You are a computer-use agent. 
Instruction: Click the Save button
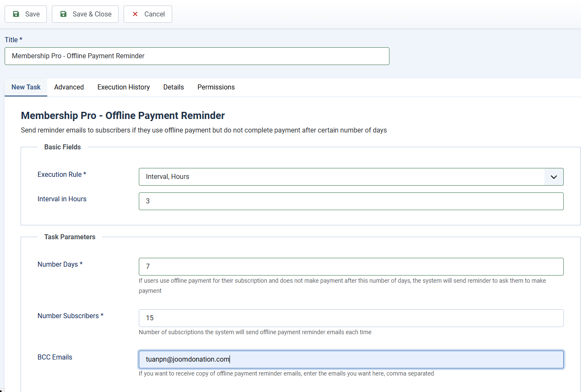[x=26, y=14]
